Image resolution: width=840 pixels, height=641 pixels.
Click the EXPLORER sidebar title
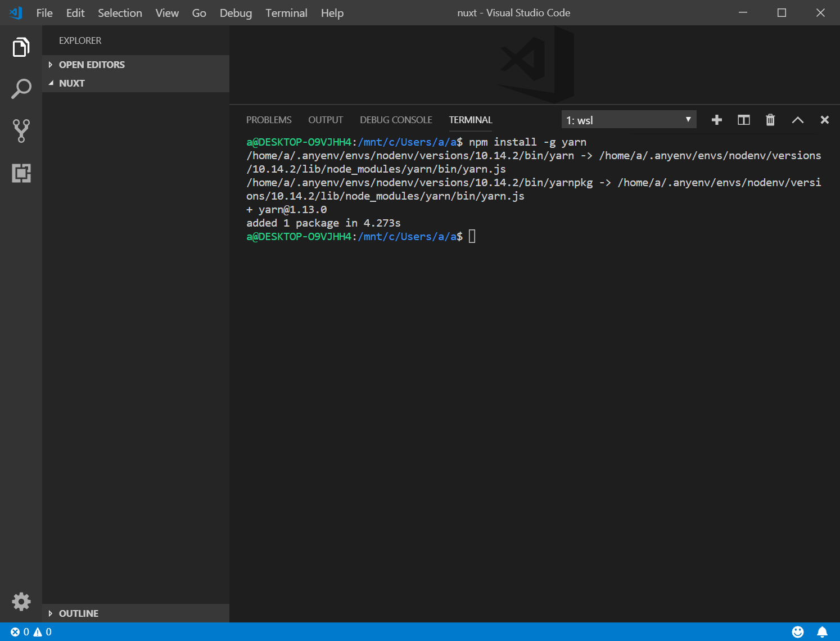click(80, 40)
